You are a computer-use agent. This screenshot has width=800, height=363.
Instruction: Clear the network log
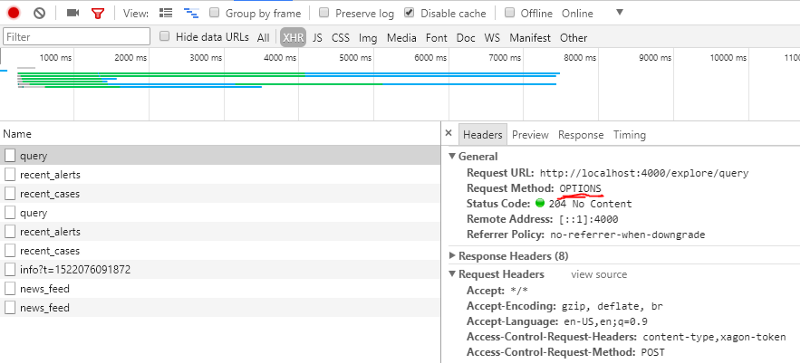(39, 13)
